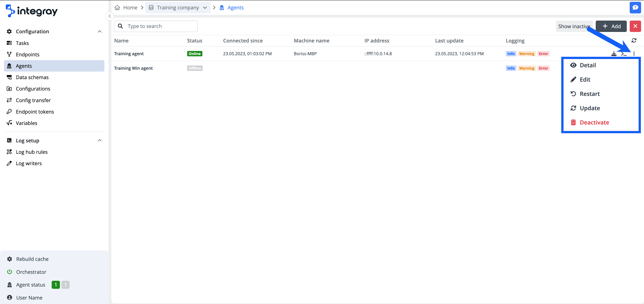
Task: Open the help chat icon in top-right corner
Action: pyautogui.click(x=635, y=8)
